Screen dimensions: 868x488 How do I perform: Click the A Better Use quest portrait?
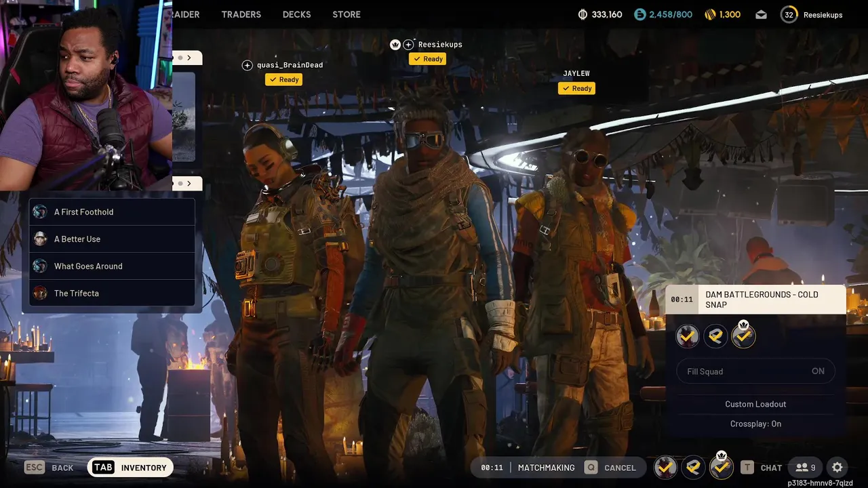pos(40,239)
